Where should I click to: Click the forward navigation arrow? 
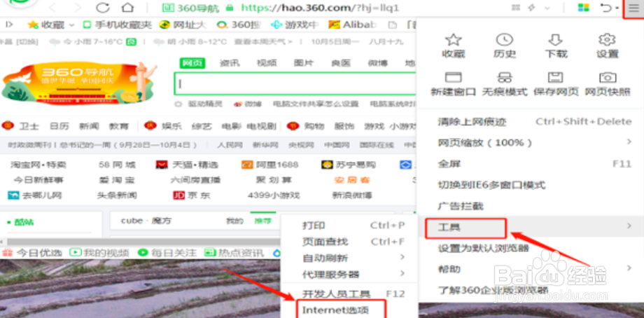(76, 8)
